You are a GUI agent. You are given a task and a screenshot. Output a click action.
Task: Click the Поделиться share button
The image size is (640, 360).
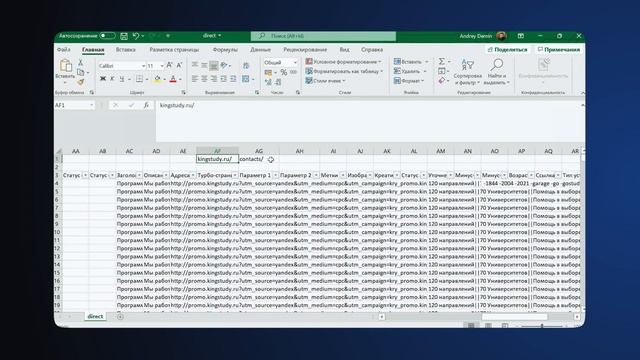[507, 49]
